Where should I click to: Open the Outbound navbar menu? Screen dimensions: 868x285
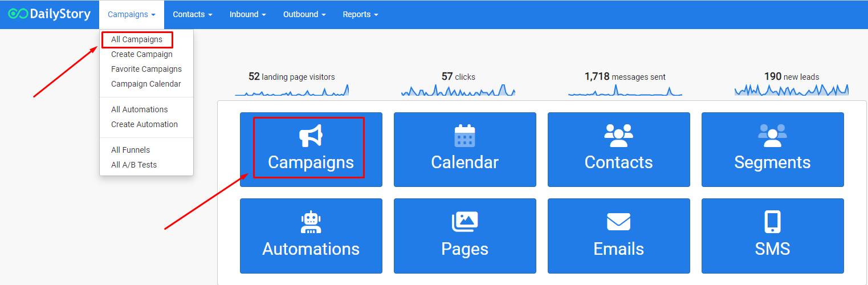point(304,14)
